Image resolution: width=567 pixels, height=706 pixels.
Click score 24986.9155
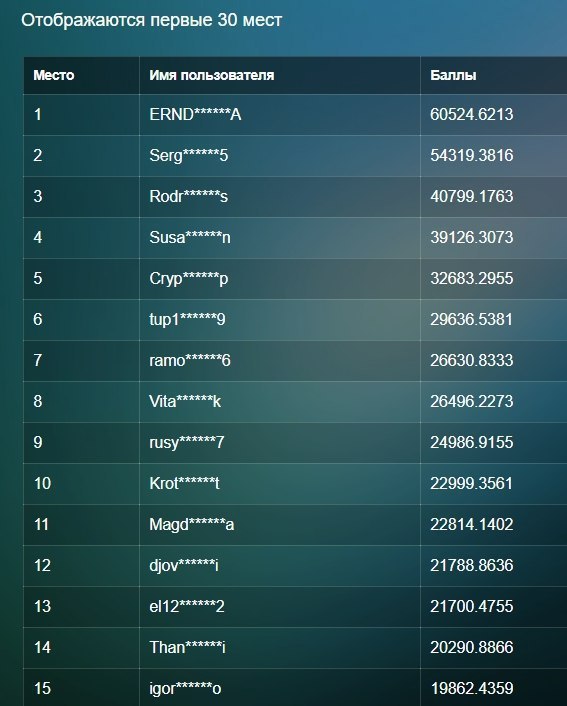[x=472, y=442]
